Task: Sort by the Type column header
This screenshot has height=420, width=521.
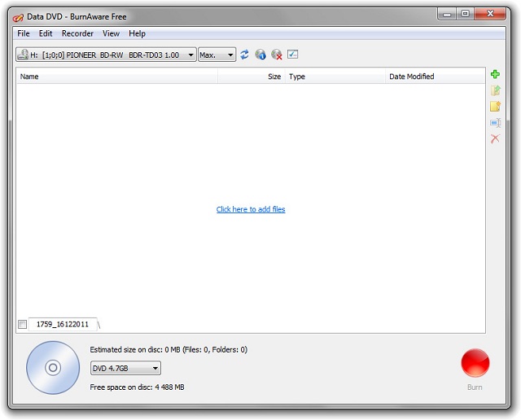Action: click(x=335, y=77)
